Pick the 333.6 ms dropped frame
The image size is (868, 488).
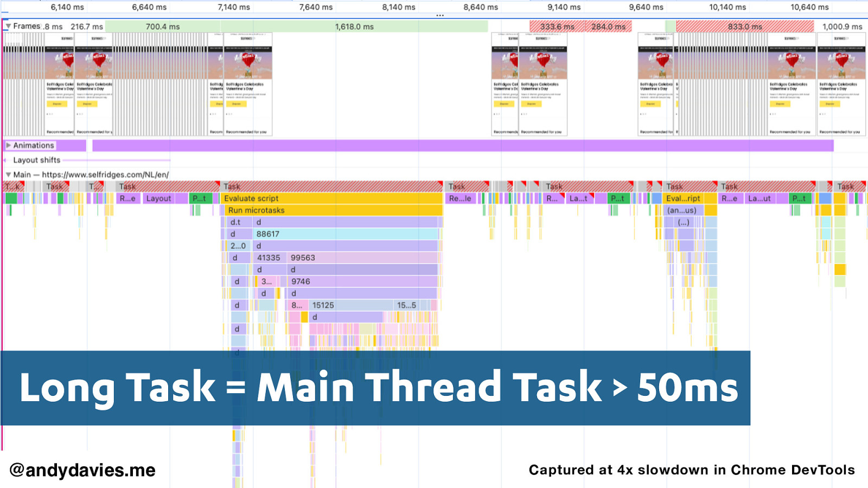(557, 27)
